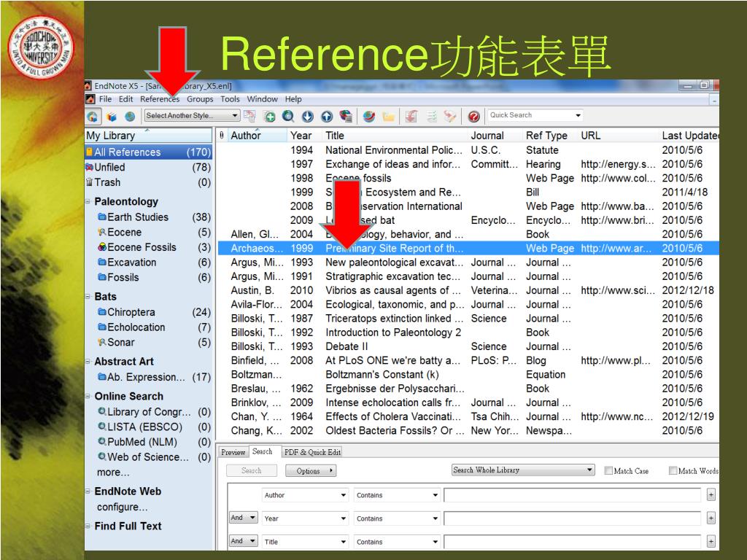Image resolution: width=747 pixels, height=560 pixels.
Task: Click the Sonar smart group icon
Action: tap(102, 343)
